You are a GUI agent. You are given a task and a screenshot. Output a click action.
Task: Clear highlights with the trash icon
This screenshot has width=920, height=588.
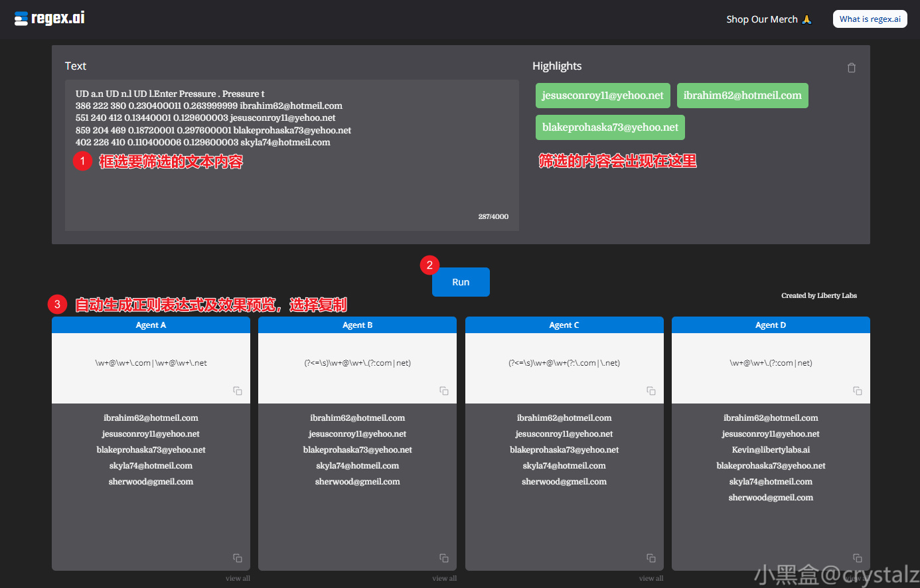852,68
